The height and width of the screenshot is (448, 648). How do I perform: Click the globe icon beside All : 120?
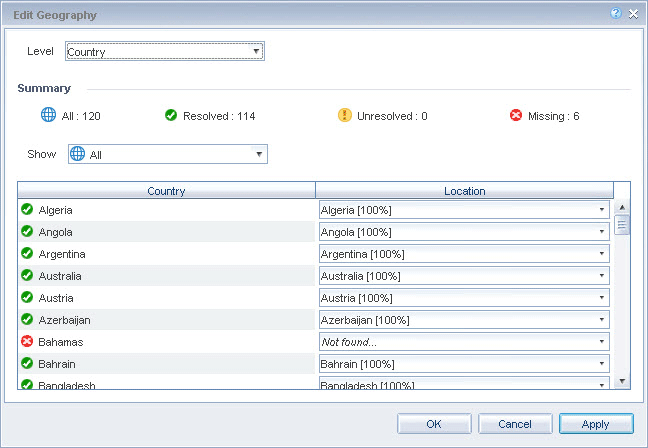tap(48, 115)
